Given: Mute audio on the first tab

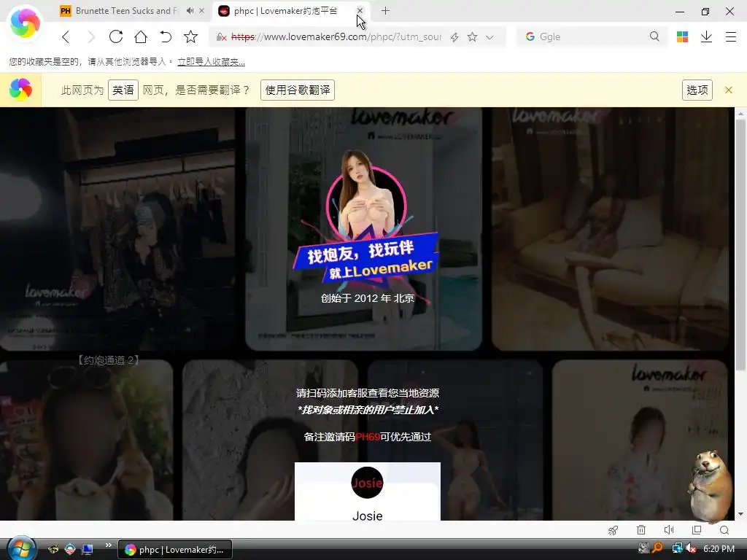Looking at the screenshot, I should (x=190, y=10).
